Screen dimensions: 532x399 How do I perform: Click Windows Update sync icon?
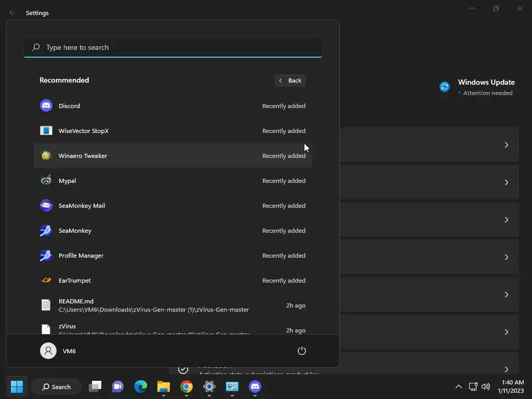pyautogui.click(x=445, y=87)
